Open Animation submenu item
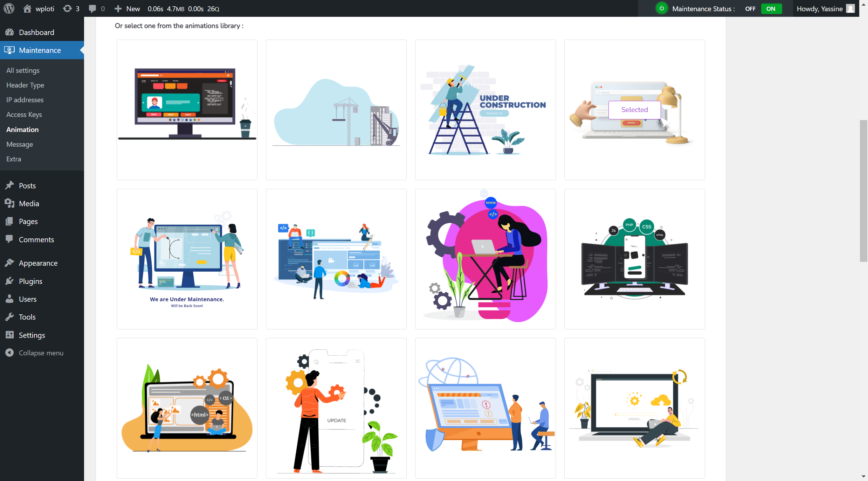 22,130
